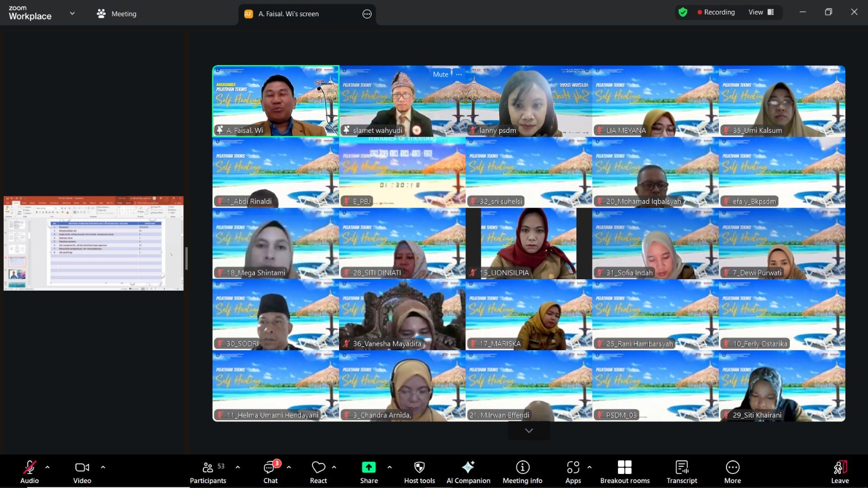The width and height of the screenshot is (868, 488).
Task: Launch AI Companion
Action: [x=468, y=472]
